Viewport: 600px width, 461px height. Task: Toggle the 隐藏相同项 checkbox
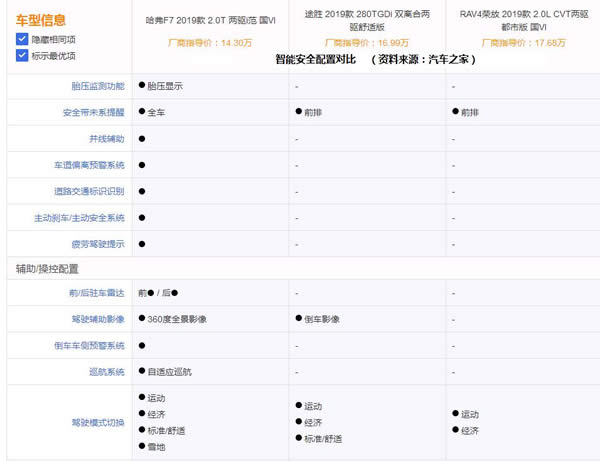click(22, 39)
